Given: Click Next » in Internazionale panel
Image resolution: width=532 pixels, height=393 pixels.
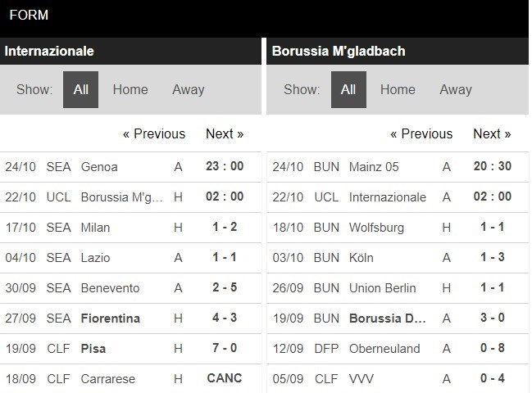Looking at the screenshot, I should pyautogui.click(x=225, y=133).
